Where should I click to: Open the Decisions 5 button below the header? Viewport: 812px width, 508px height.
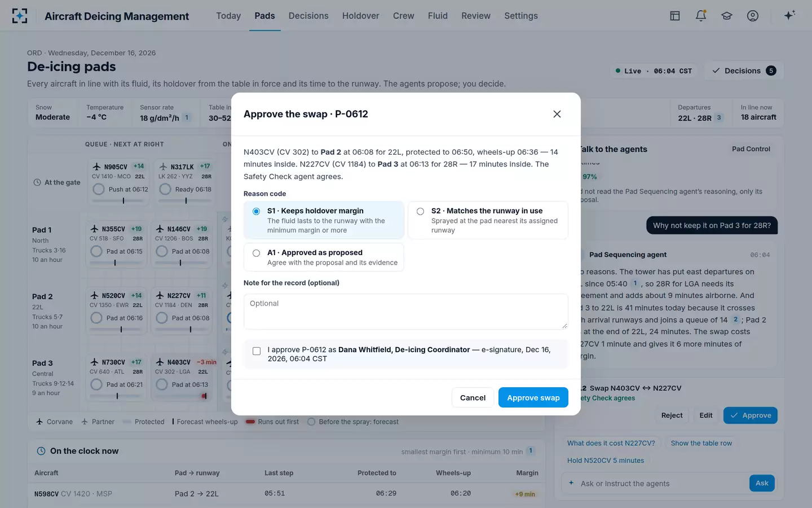point(745,71)
